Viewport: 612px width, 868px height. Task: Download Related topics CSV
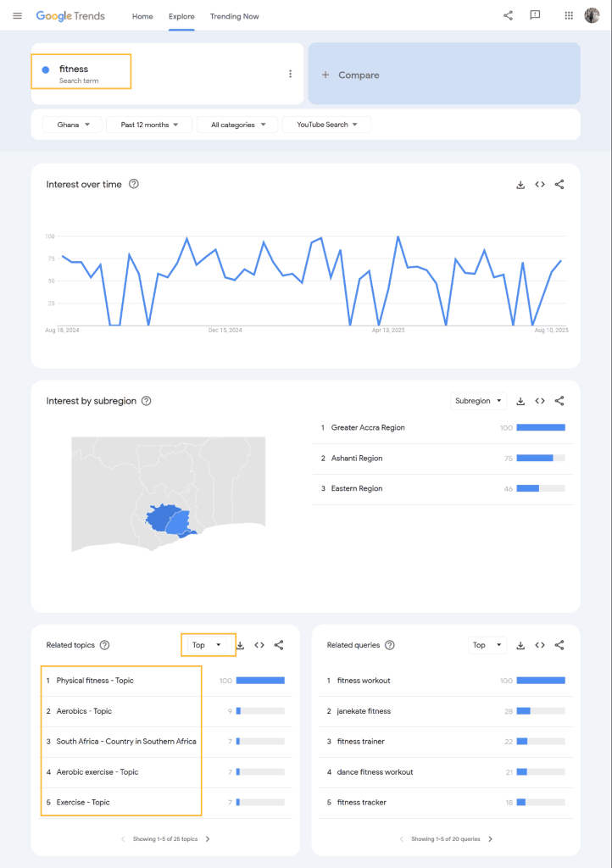pyautogui.click(x=240, y=645)
